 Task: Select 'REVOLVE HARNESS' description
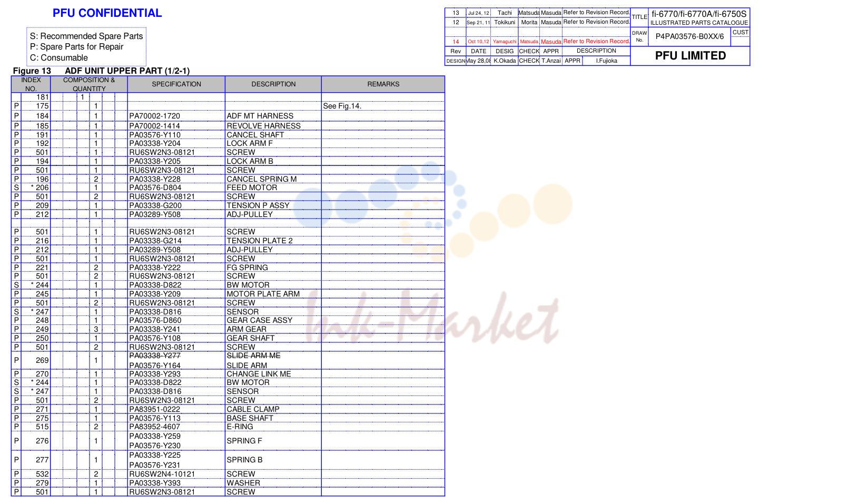[264, 126]
